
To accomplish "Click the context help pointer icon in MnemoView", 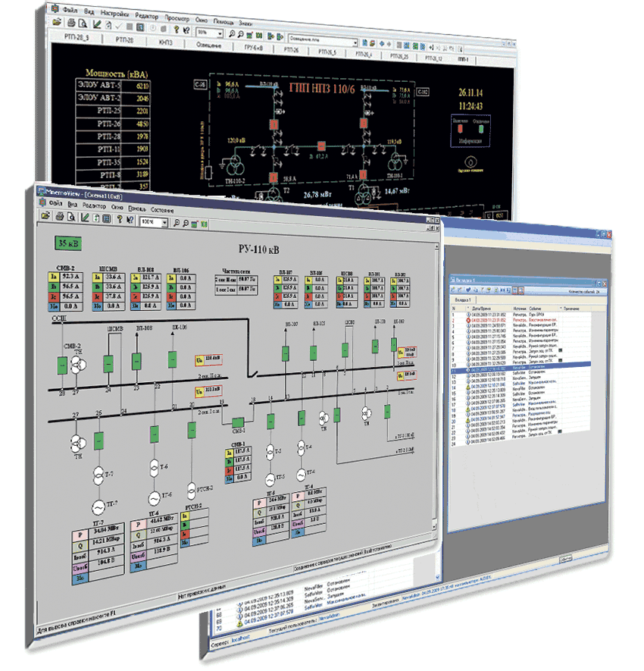I will pos(130,220).
